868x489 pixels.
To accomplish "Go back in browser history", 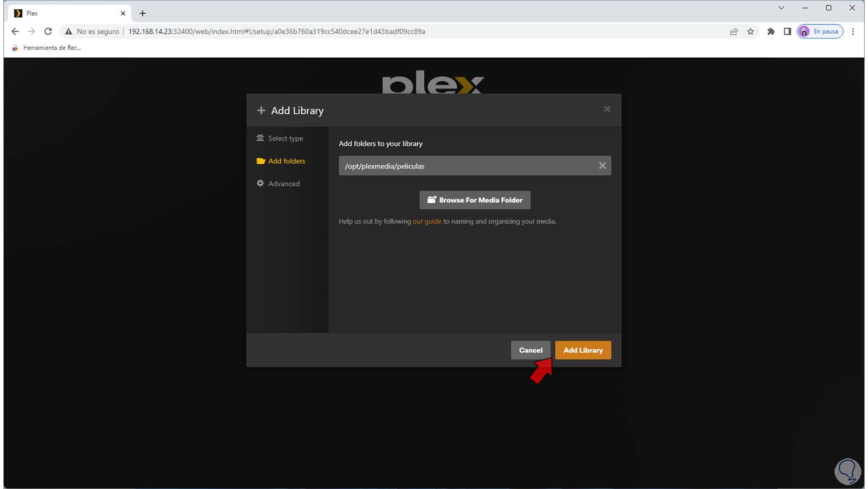I will coord(15,31).
